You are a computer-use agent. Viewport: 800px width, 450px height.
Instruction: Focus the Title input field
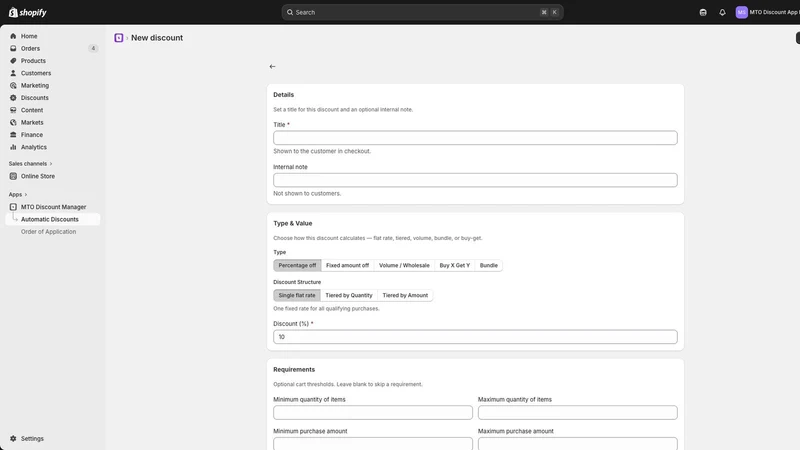pos(475,138)
